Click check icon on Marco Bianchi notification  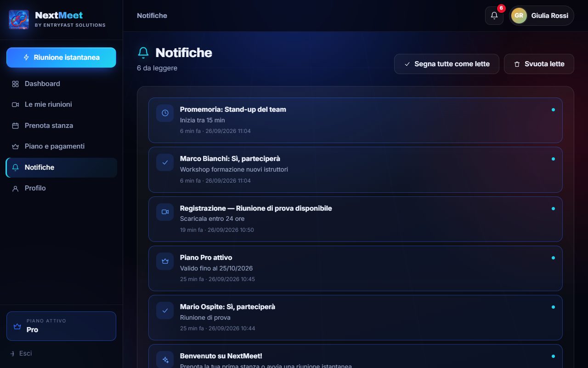[165, 162]
